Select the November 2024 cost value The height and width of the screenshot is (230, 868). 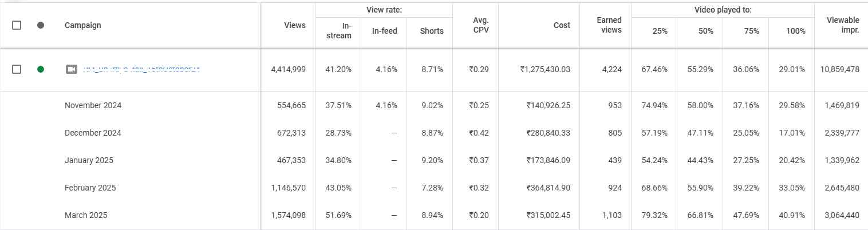pos(548,105)
